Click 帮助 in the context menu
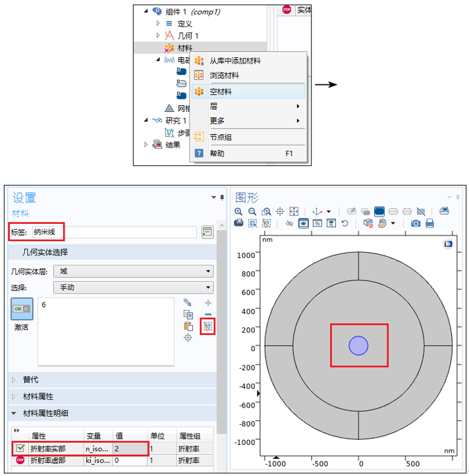Screen dimensions: 469x476 click(x=217, y=153)
